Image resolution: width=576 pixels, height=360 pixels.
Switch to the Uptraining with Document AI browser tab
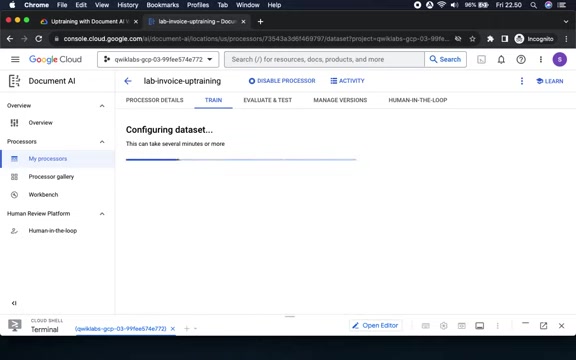pos(88,22)
